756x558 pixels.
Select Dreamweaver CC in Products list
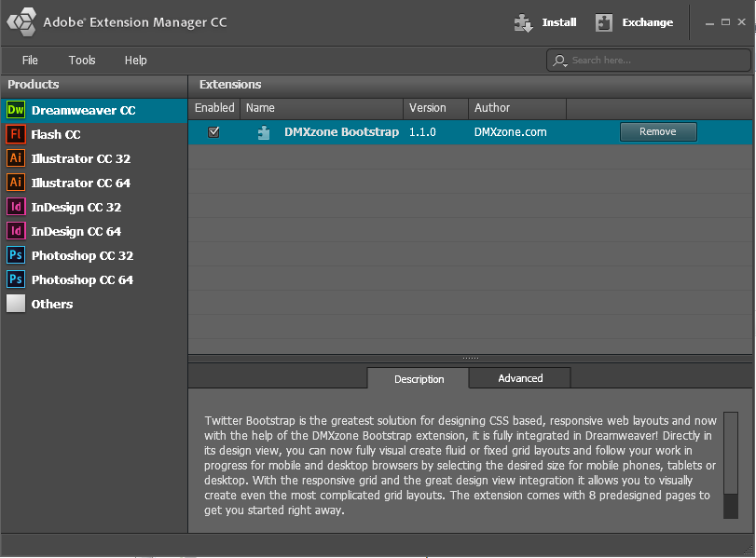(x=94, y=110)
